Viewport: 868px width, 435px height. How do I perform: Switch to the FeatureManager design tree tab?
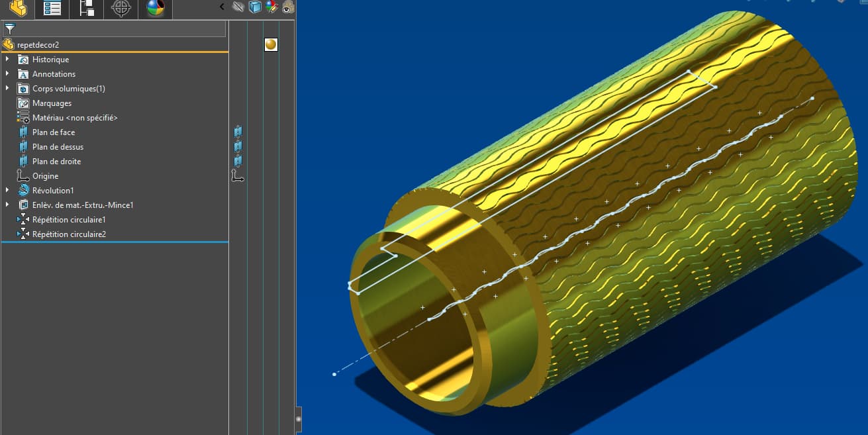[x=18, y=8]
